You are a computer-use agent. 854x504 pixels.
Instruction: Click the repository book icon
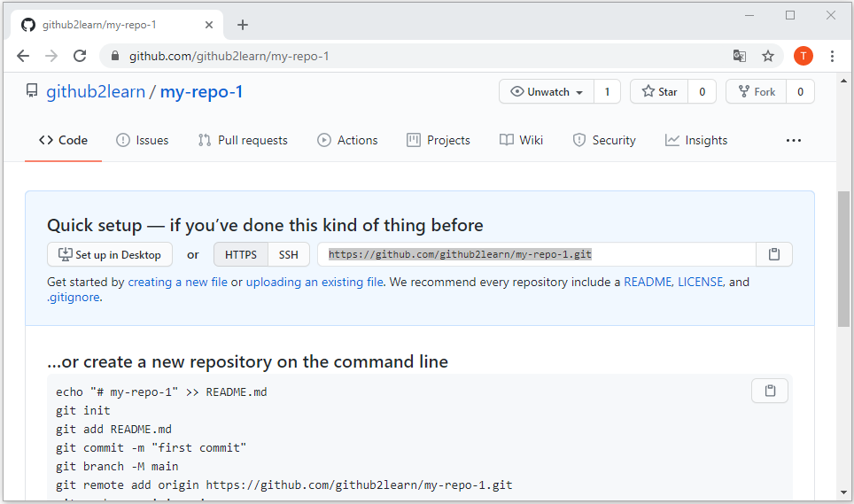(x=32, y=91)
